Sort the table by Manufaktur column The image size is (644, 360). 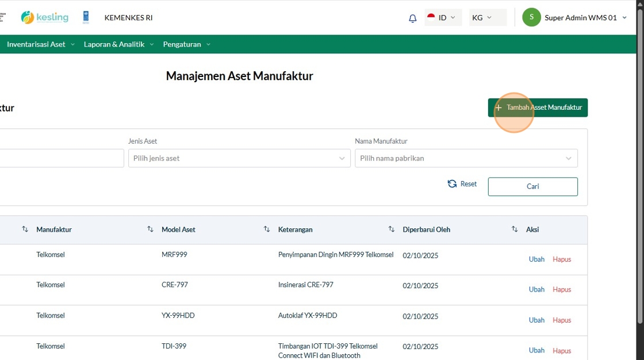[x=25, y=229]
